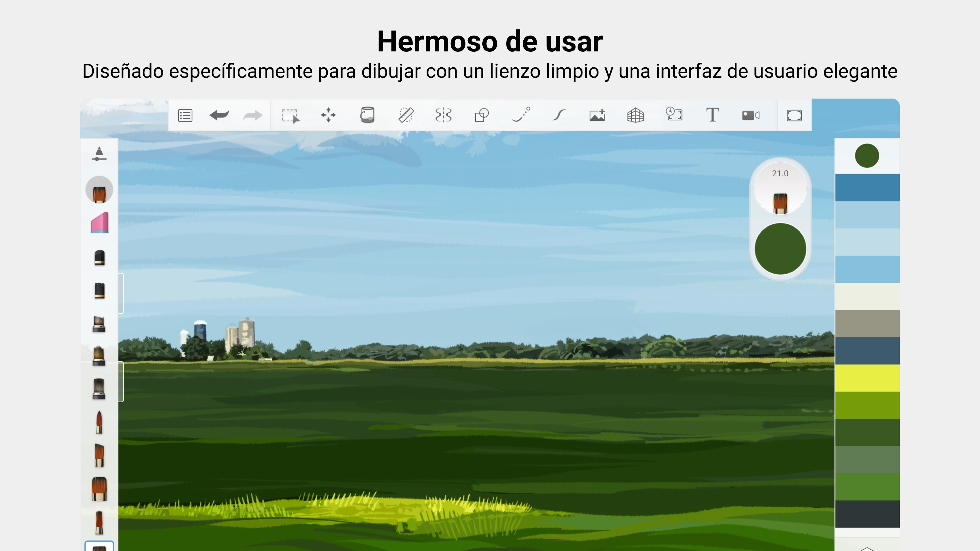Viewport: 980px width, 551px height.
Task: Pick the bright yellow swatch
Action: (x=867, y=378)
